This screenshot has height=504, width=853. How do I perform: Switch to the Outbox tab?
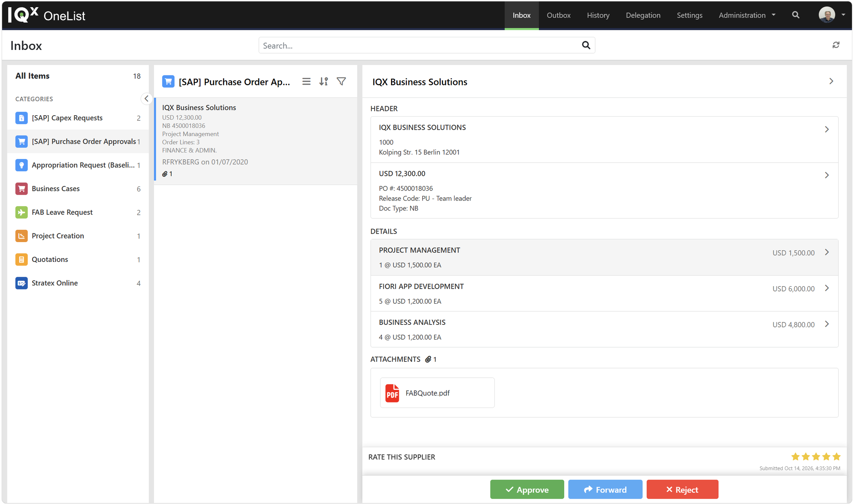(x=558, y=15)
